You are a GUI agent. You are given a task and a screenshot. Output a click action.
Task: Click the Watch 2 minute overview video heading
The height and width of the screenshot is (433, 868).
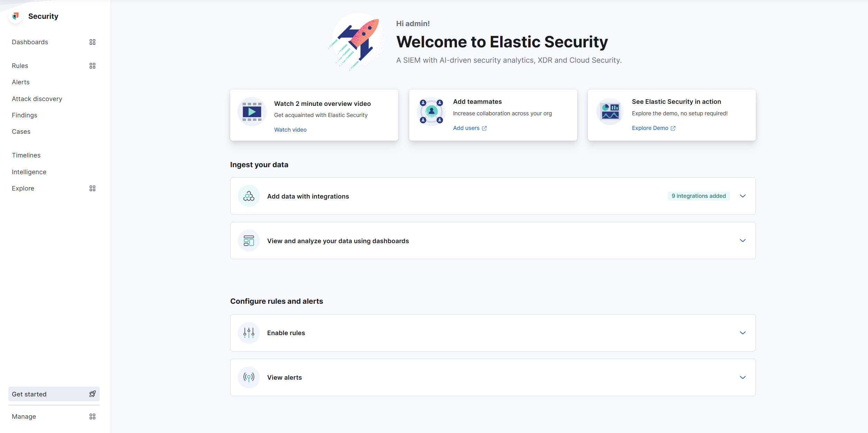pyautogui.click(x=322, y=104)
